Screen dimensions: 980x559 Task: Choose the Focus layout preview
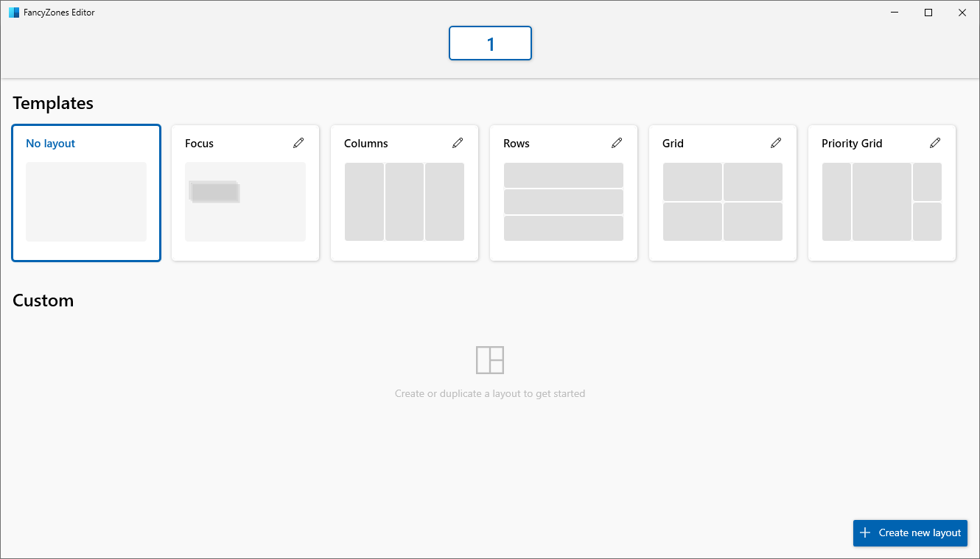pyautogui.click(x=245, y=201)
